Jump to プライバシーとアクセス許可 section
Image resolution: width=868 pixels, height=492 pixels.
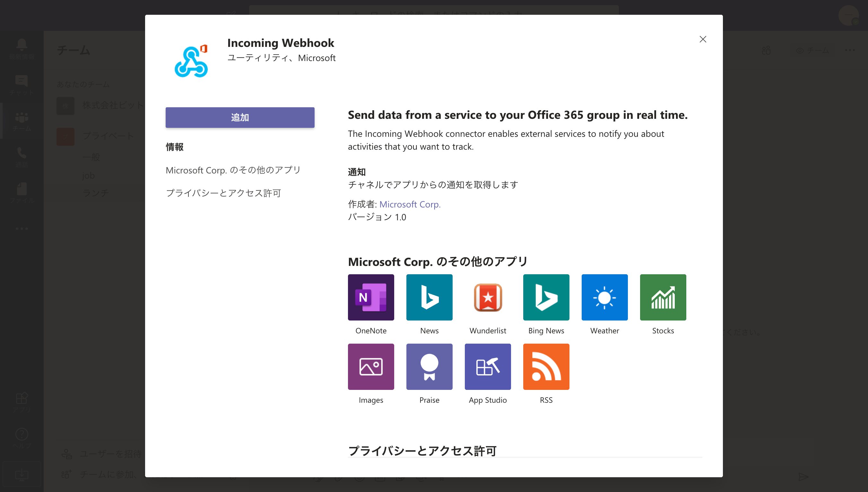(x=223, y=193)
